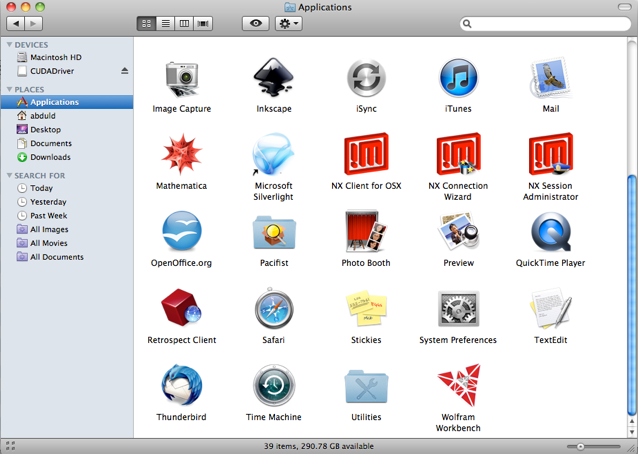Click the toolbar hide pill button
Screen dimensions: 639x455
click(x=624, y=7)
